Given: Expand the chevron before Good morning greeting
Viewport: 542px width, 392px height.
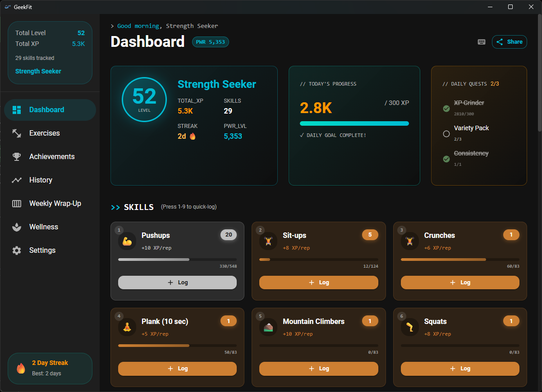Looking at the screenshot, I should coord(112,26).
